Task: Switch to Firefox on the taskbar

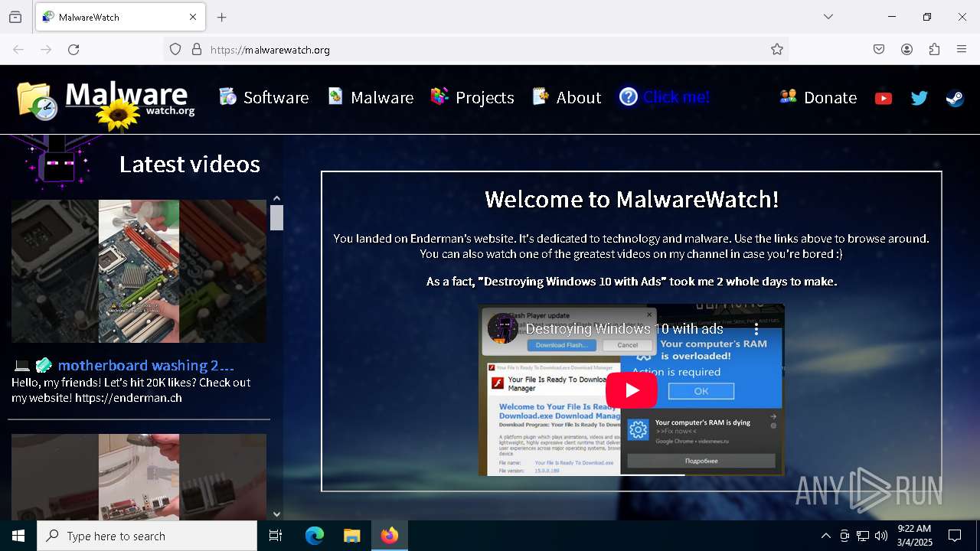Action: 390,536
